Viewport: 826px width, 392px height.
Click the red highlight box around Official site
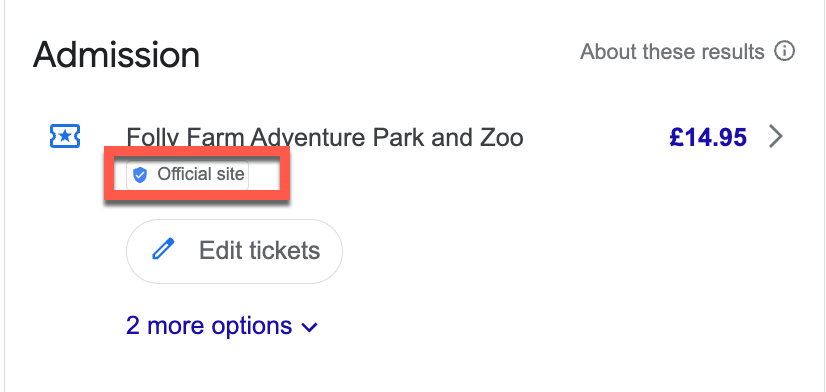(x=197, y=174)
